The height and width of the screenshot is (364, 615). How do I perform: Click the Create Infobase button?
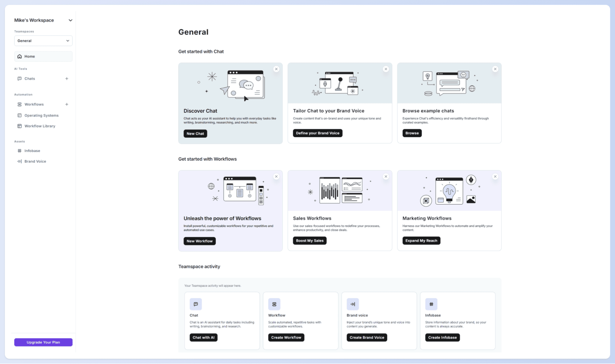[x=442, y=338]
